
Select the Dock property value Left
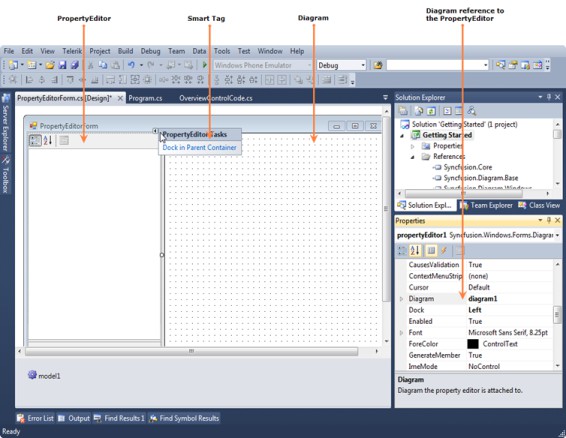(x=475, y=310)
